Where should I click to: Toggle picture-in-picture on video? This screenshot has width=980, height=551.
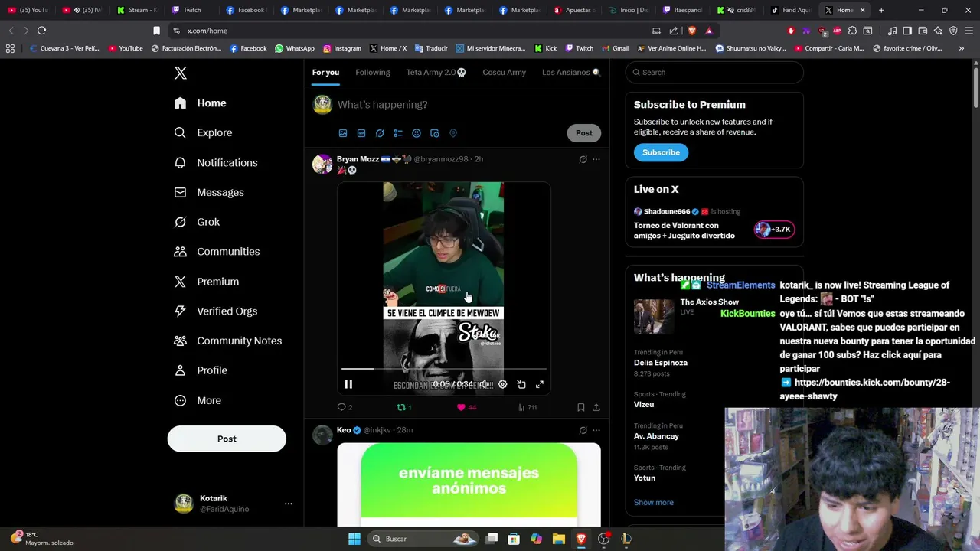coord(521,384)
